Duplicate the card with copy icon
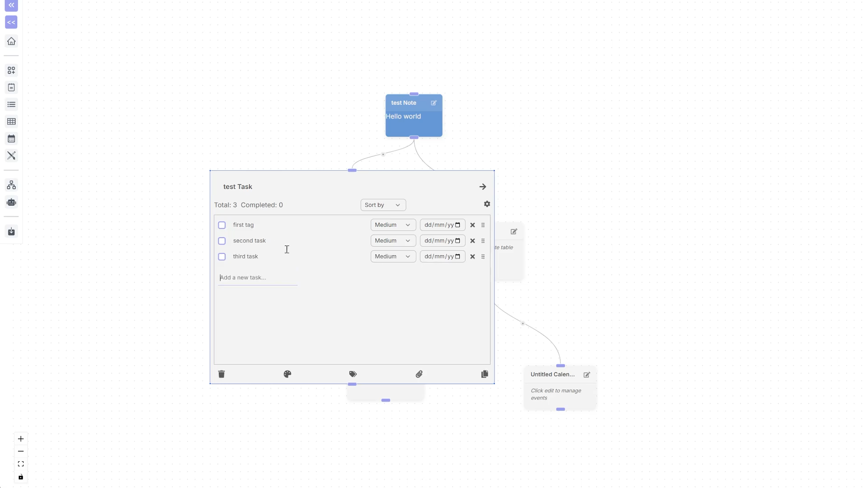868x488 pixels. (485, 374)
